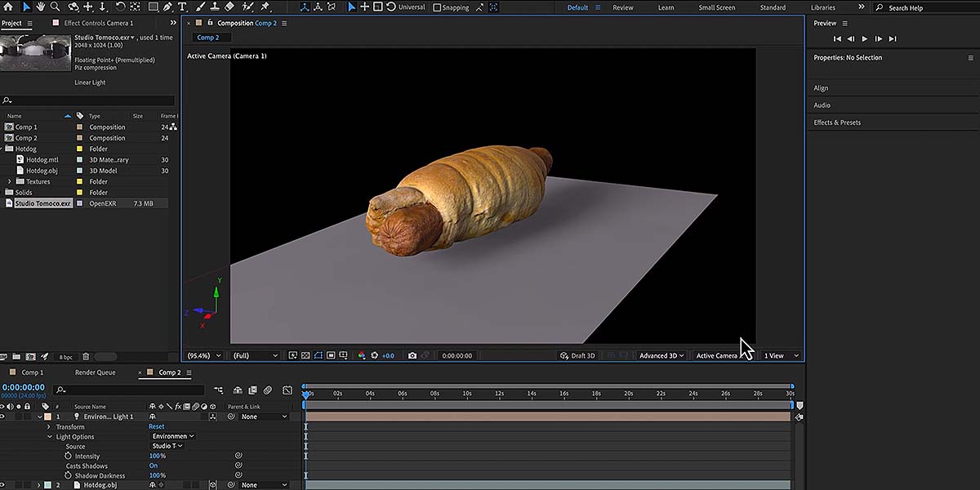
Task: Select the Eraser tool
Action: (x=229, y=7)
